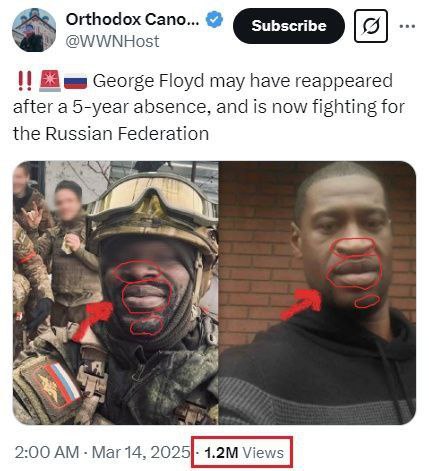Screen dimensions: 429x471
Task: Click the @WWNHost handle
Action: click(112, 41)
